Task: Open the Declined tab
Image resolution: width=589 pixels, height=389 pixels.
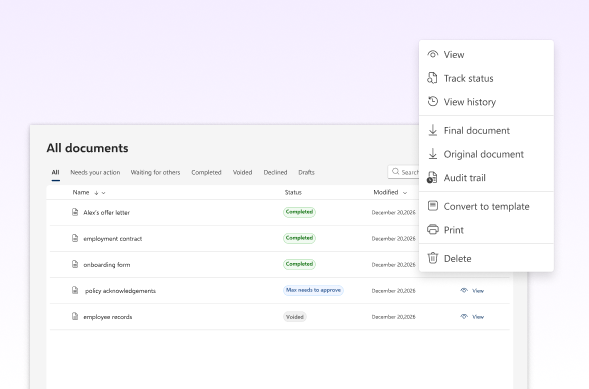Action: (275, 172)
